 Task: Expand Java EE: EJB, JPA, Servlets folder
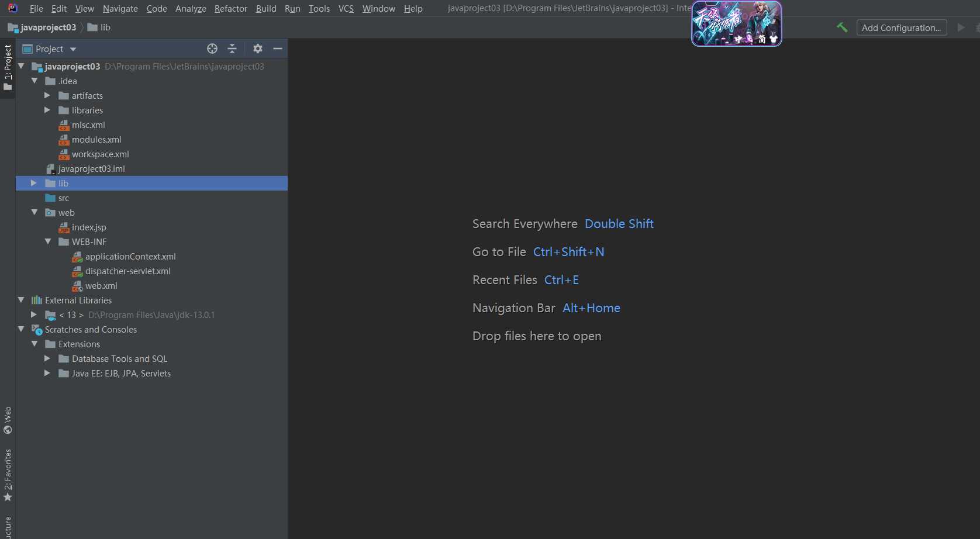[x=47, y=373]
